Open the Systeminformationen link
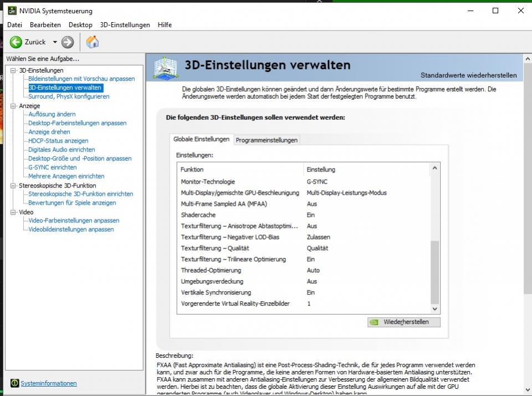532x396 pixels. [49, 383]
